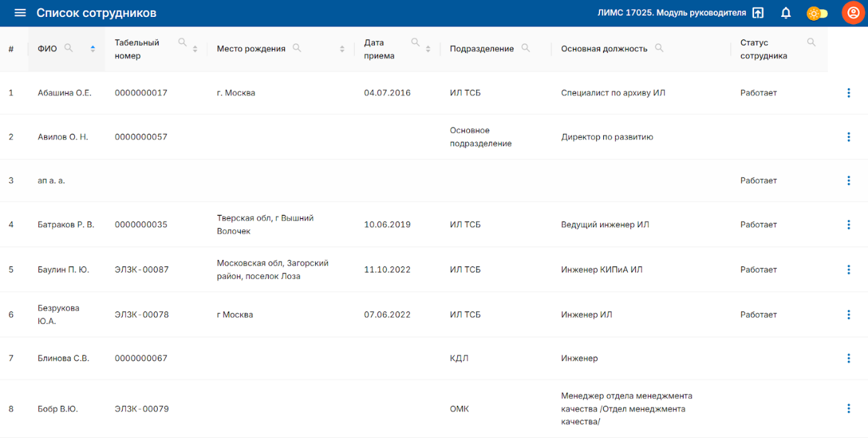Click the ЛИМС 17025 module title
The image size is (868, 438).
(671, 13)
